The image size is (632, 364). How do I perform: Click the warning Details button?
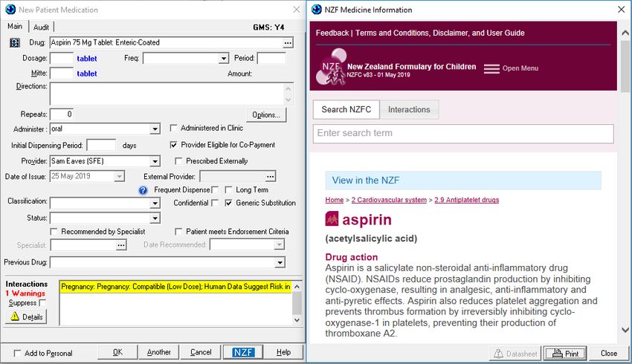tap(26, 317)
